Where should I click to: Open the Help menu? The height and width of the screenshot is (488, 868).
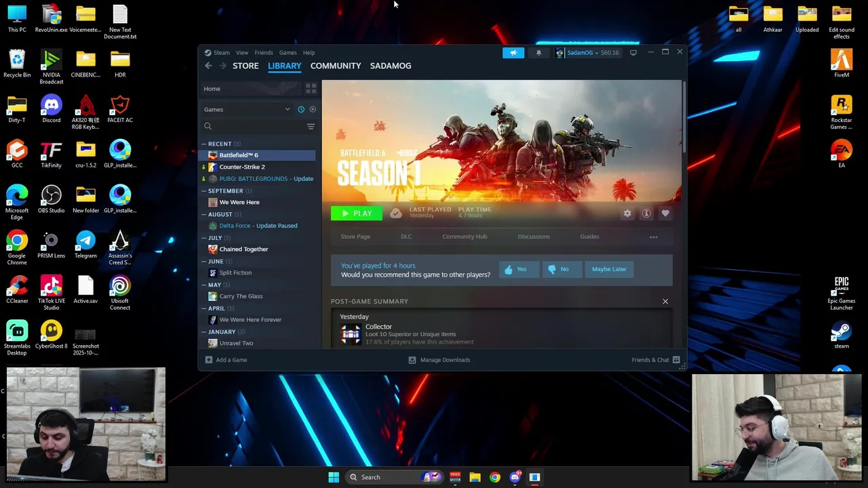(309, 52)
